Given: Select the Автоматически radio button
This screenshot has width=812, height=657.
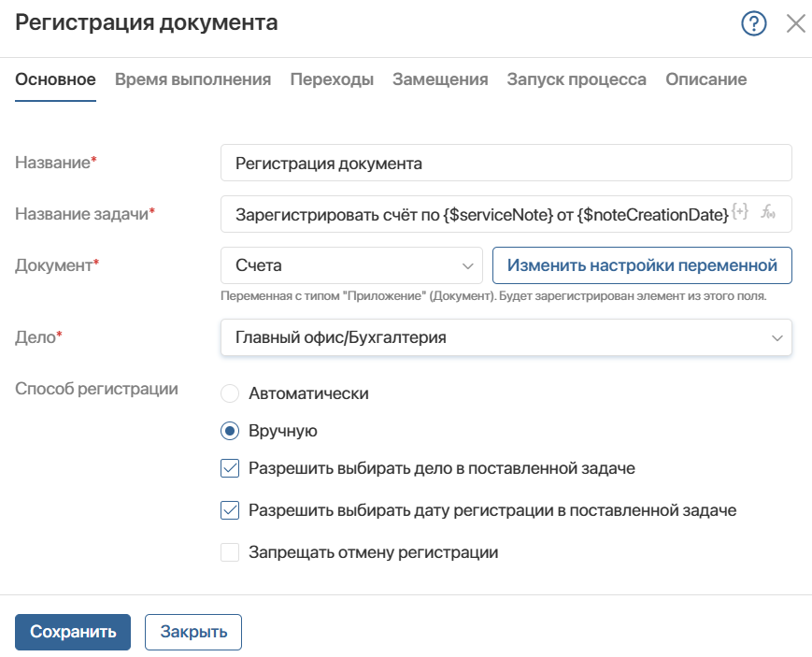Looking at the screenshot, I should point(230,393).
